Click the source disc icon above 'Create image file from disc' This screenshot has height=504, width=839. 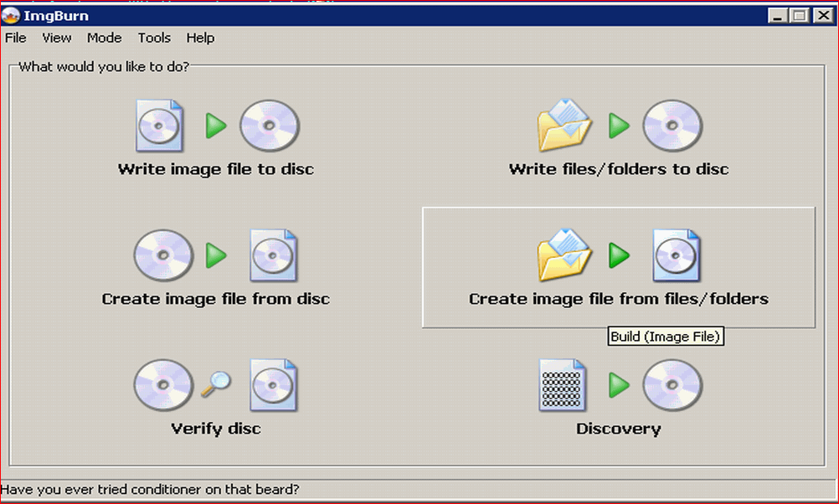click(x=163, y=255)
